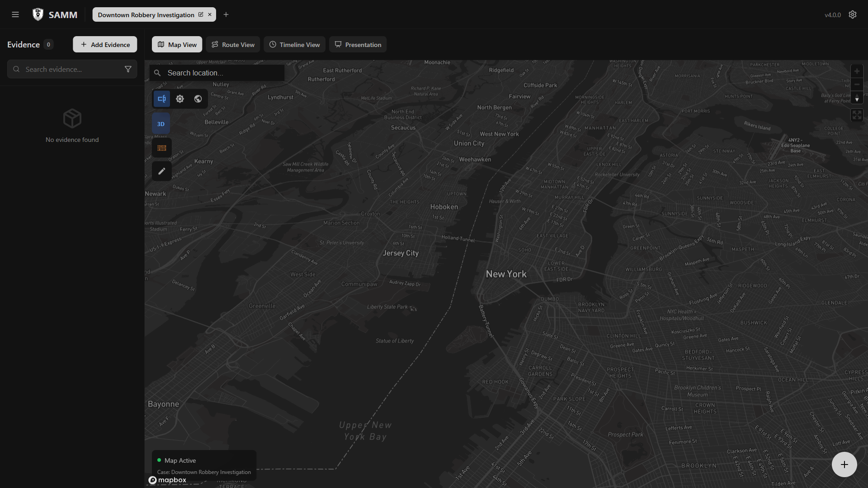Toggle the orange heatmap grid overlay

[161, 147]
